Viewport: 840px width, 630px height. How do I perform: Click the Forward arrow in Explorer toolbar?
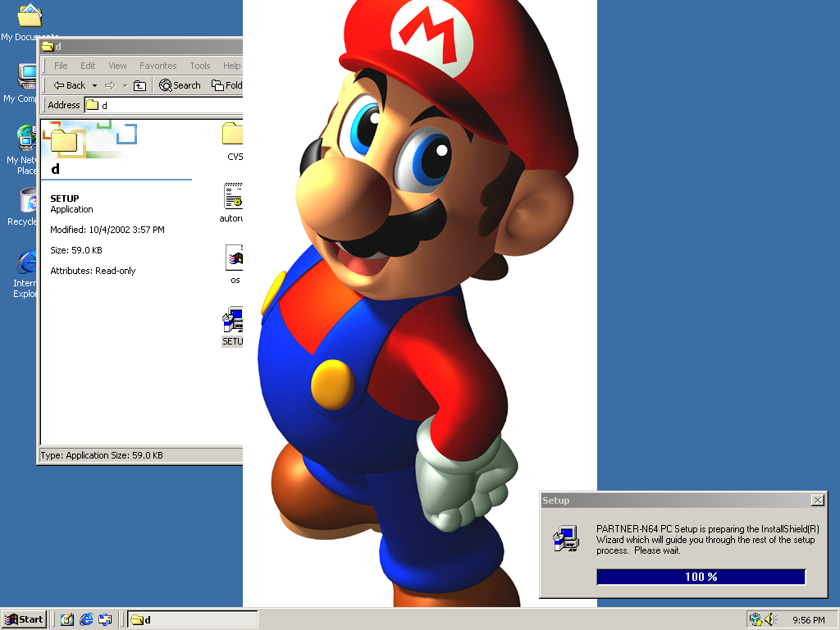coord(110,85)
